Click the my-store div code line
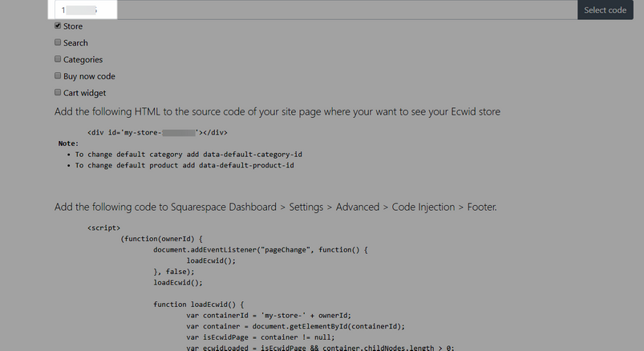Screen dimensions: 644x351 [x=157, y=132]
